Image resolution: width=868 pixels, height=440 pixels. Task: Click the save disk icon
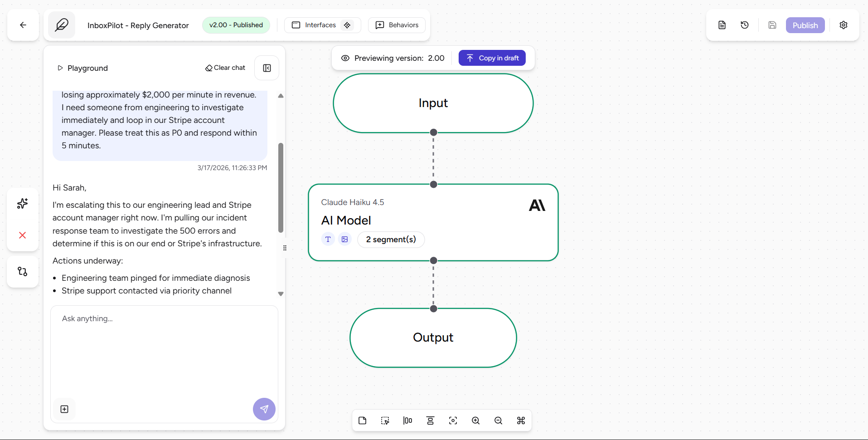[x=772, y=25]
